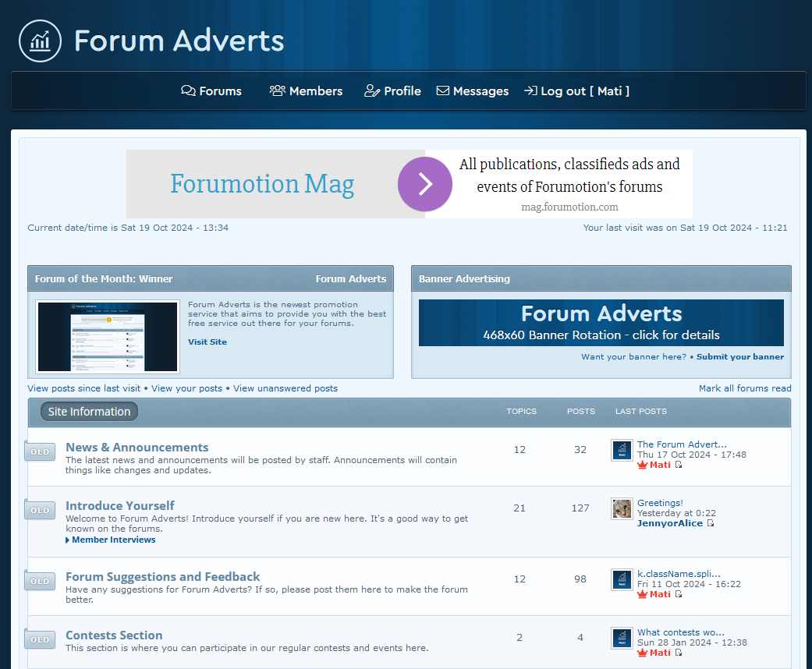This screenshot has width=812, height=669.
Task: View posts since last visit
Action: [84, 388]
